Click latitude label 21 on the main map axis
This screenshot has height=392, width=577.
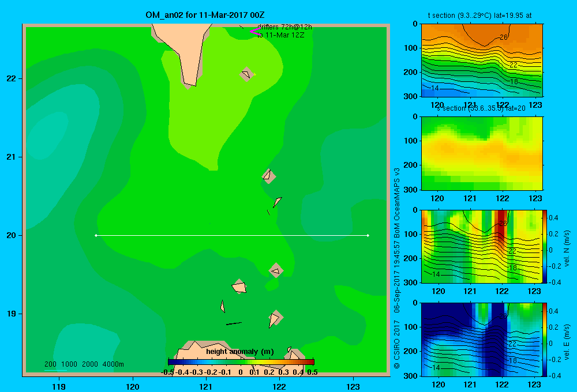(x=12, y=157)
